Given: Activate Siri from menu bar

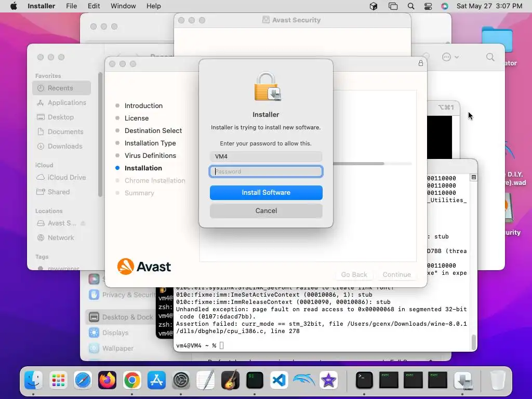Looking at the screenshot, I should pyautogui.click(x=445, y=6).
